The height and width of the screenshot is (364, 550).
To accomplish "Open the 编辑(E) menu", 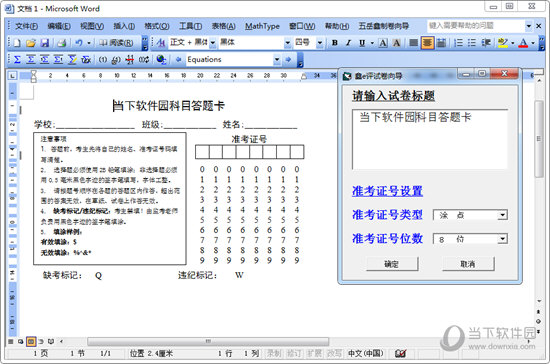I will pyautogui.click(x=59, y=26).
